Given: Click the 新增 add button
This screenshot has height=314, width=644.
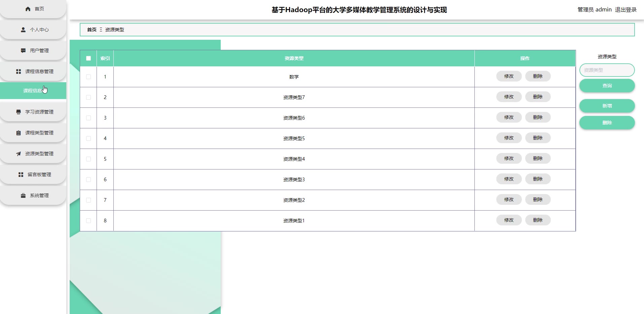Looking at the screenshot, I should 607,106.
